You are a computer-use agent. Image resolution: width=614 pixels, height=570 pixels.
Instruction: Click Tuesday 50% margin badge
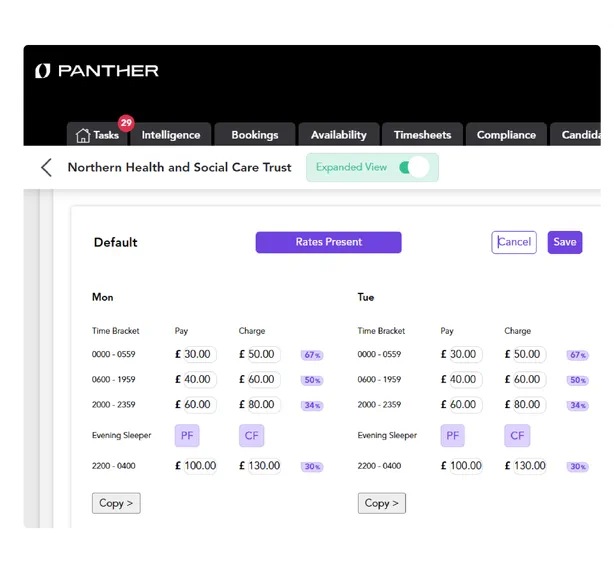[578, 380]
